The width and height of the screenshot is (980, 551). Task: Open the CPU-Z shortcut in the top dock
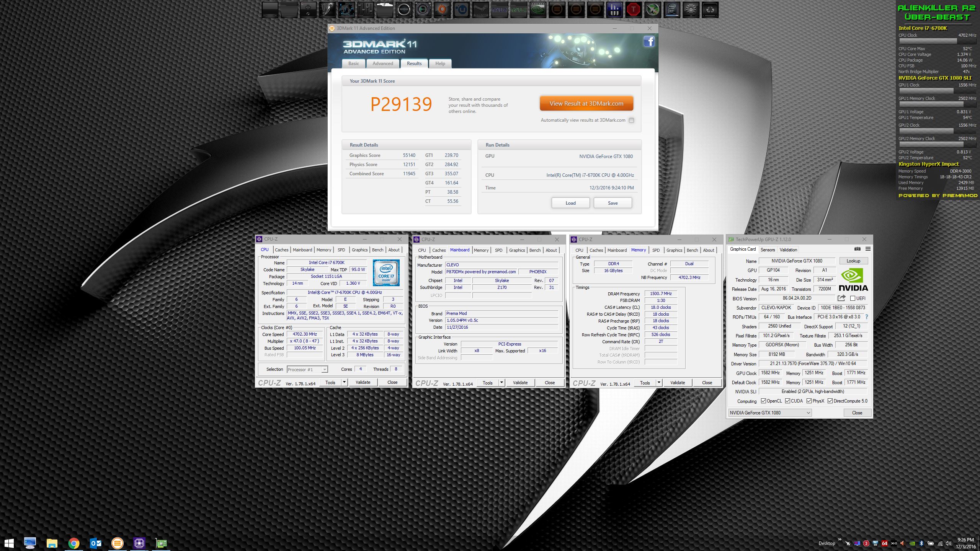[500, 10]
